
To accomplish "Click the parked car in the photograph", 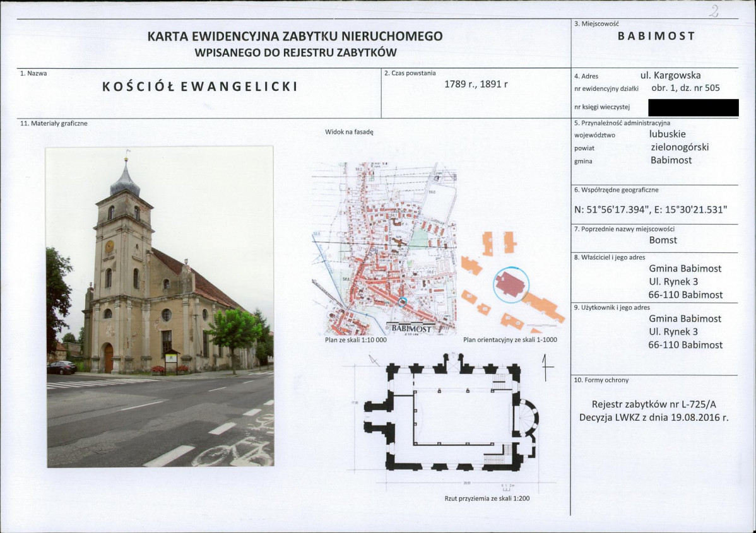I will point(61,368).
